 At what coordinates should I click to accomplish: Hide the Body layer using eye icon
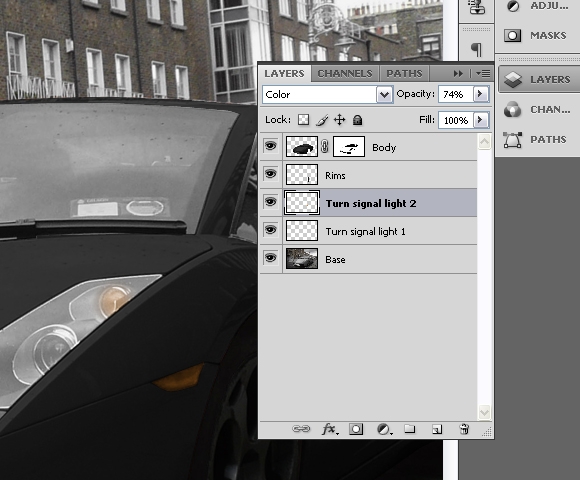tap(271, 146)
